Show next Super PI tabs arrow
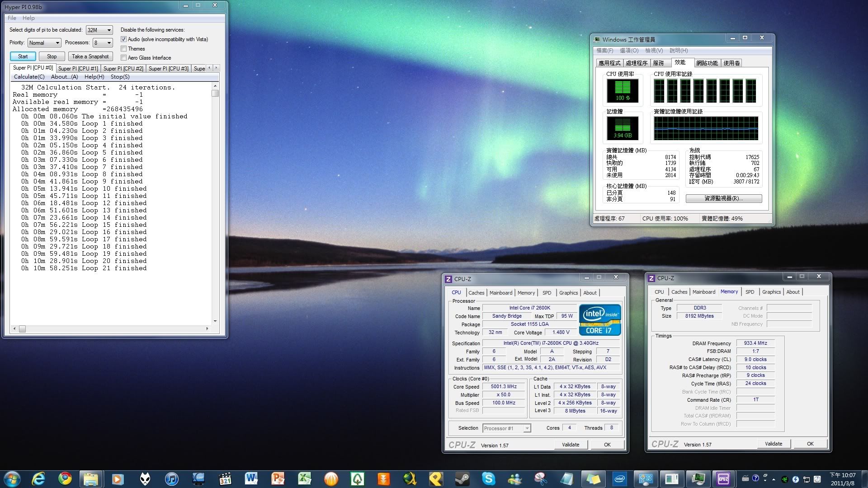868x488 pixels. coord(216,68)
